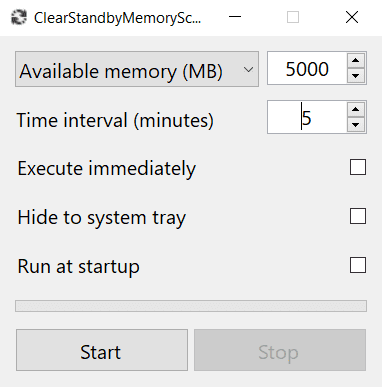Screen dimensions: 382x387
Task: Click the greyed-out maximize button
Action: pos(293,17)
